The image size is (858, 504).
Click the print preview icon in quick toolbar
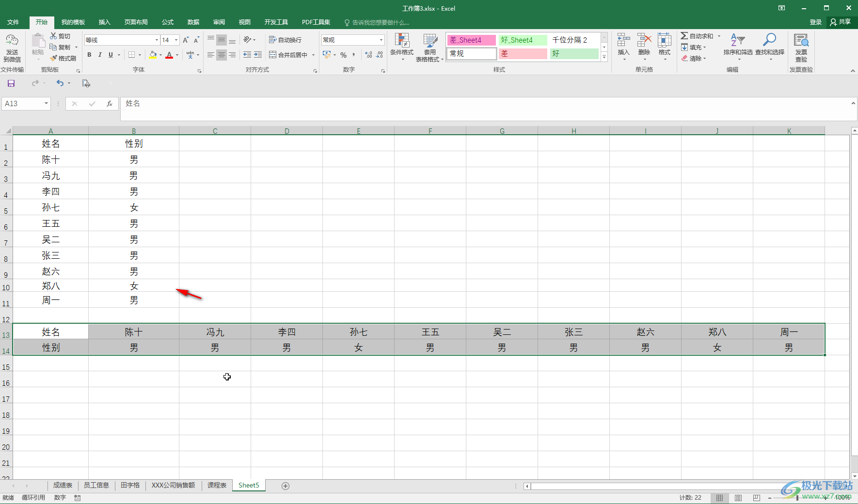[86, 83]
